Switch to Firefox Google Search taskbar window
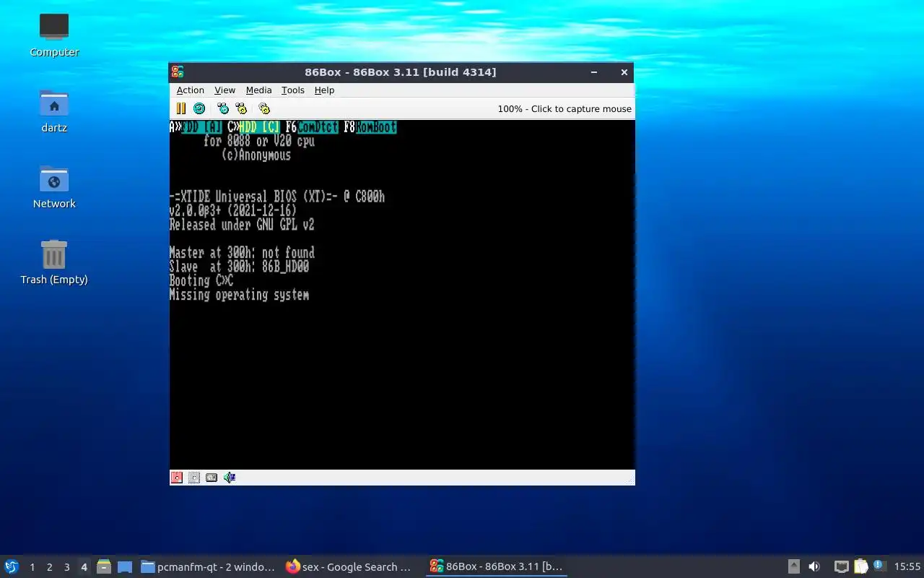 tap(350, 567)
